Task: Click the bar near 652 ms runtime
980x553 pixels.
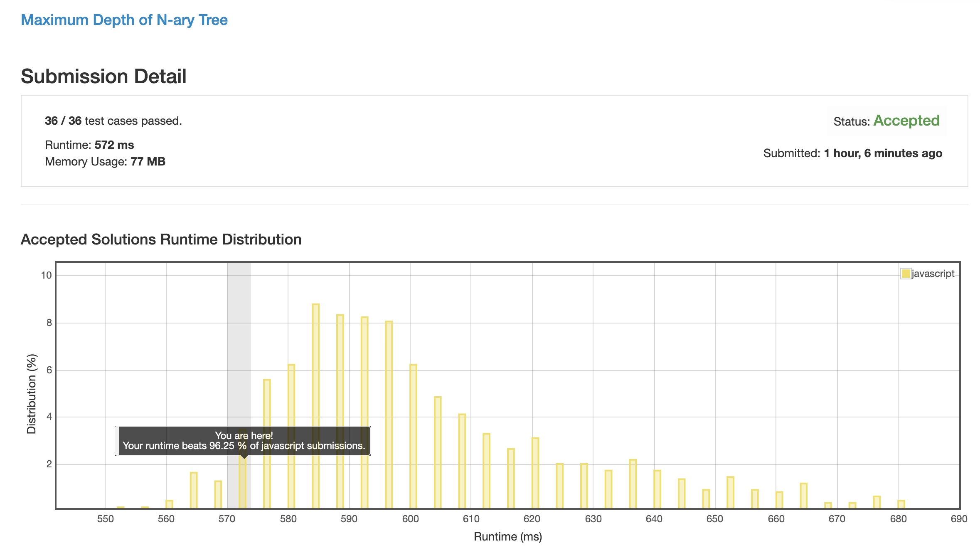Action: tap(731, 493)
